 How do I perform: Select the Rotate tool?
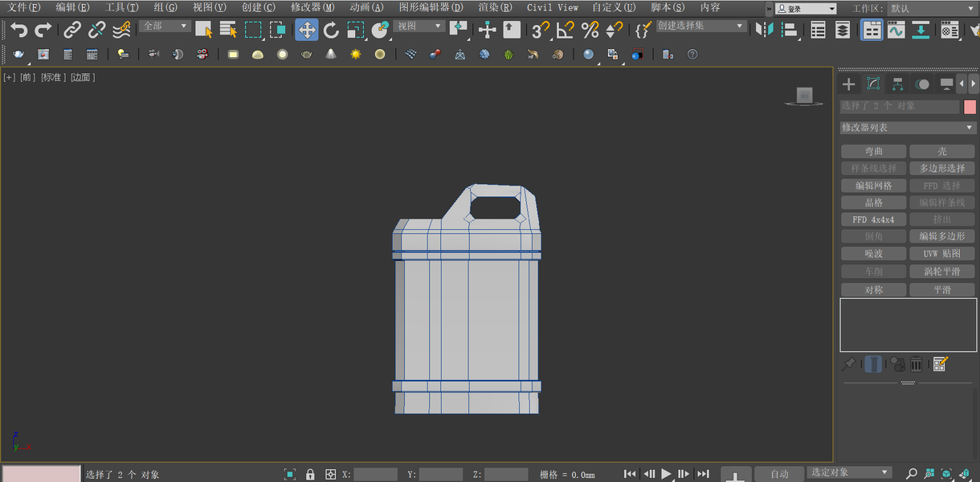pyautogui.click(x=331, y=31)
